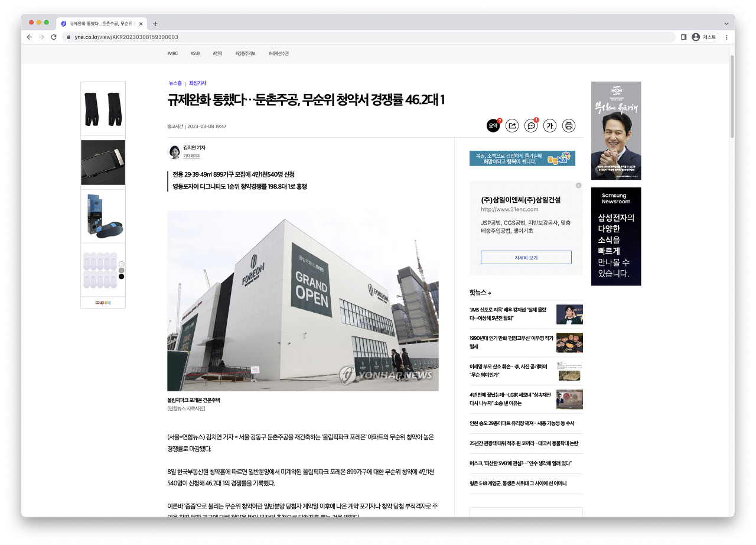Open the 핫뉴스 section header
The height and width of the screenshot is (545, 756).
(480, 293)
